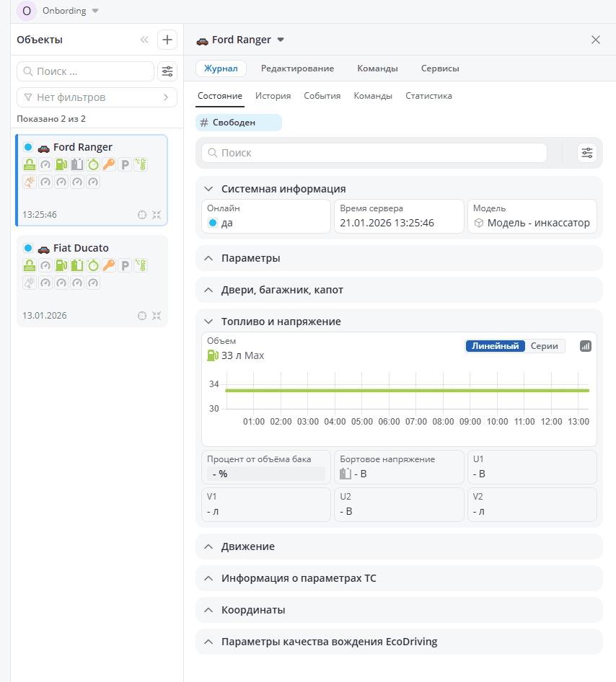The height and width of the screenshot is (682, 616).
Task: Click the orange key icon on Fiat Ducato card
Action: point(109,265)
